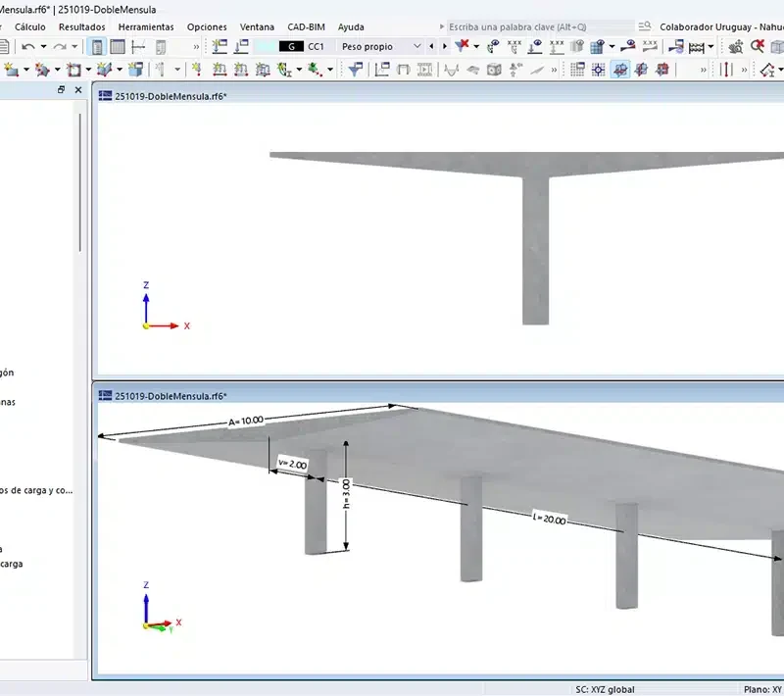
Task: Open the CAD-BIM menu
Action: [306, 27]
